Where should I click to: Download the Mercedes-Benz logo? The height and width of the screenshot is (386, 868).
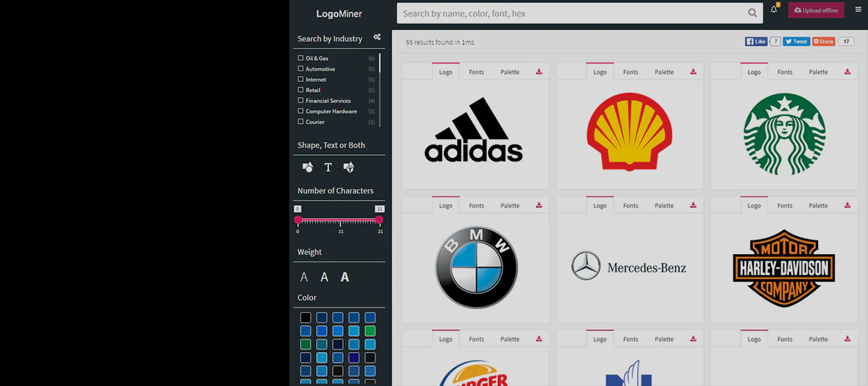click(x=693, y=205)
